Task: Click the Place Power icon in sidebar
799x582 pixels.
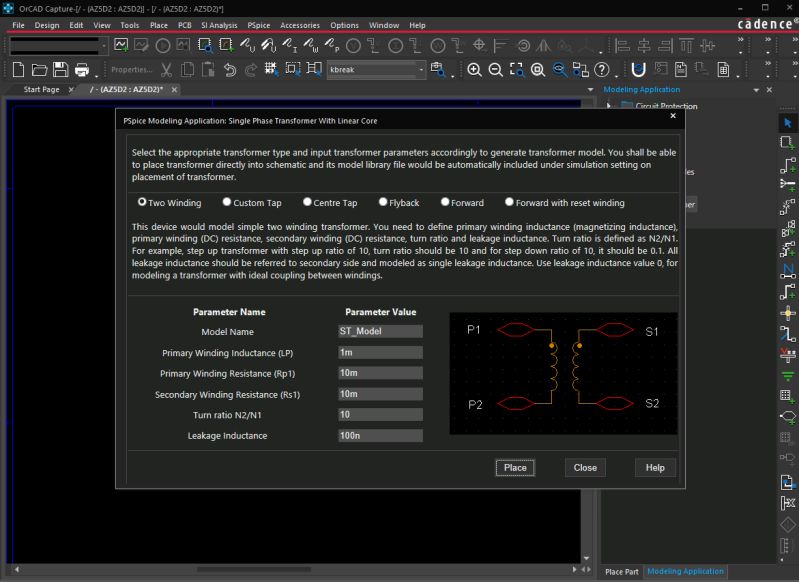Action: pos(788,355)
